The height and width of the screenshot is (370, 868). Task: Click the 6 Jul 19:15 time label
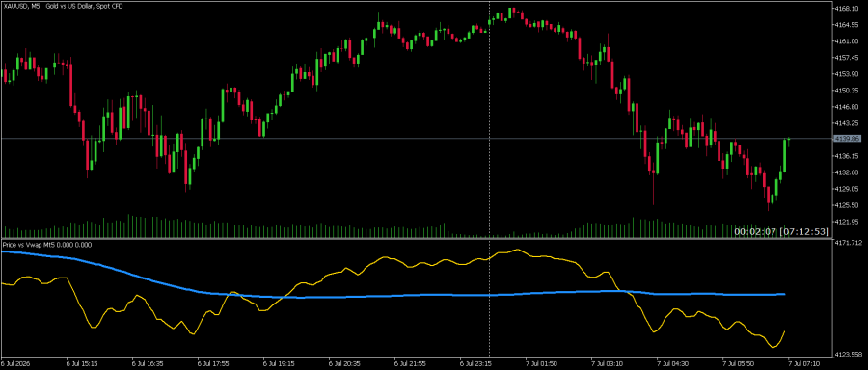pos(279,364)
